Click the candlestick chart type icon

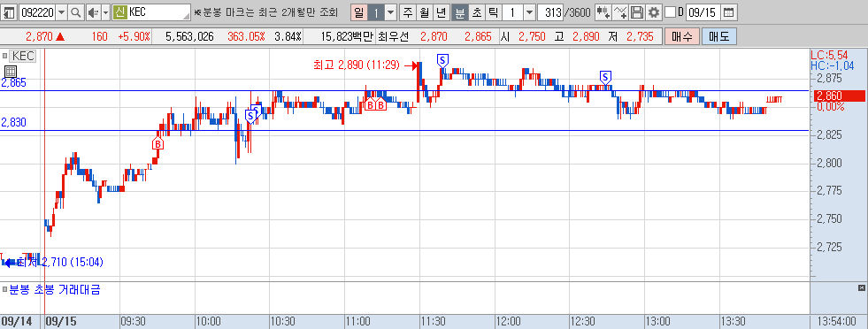603,11
